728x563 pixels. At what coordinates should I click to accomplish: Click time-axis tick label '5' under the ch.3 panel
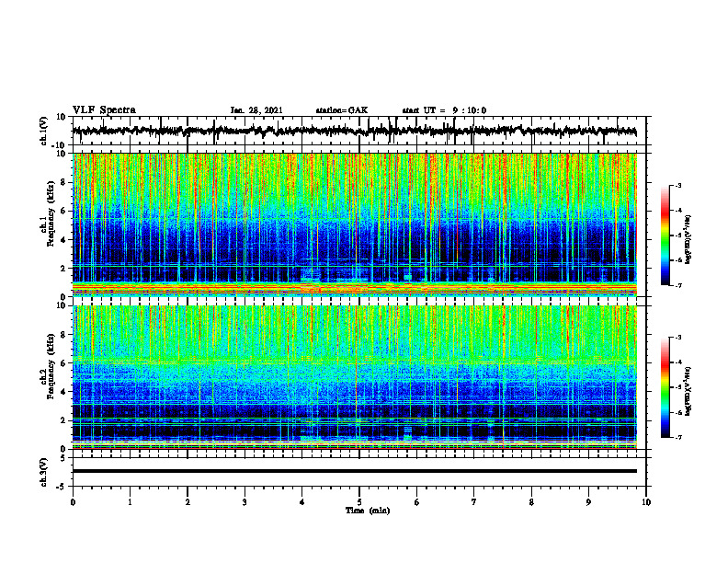click(359, 502)
